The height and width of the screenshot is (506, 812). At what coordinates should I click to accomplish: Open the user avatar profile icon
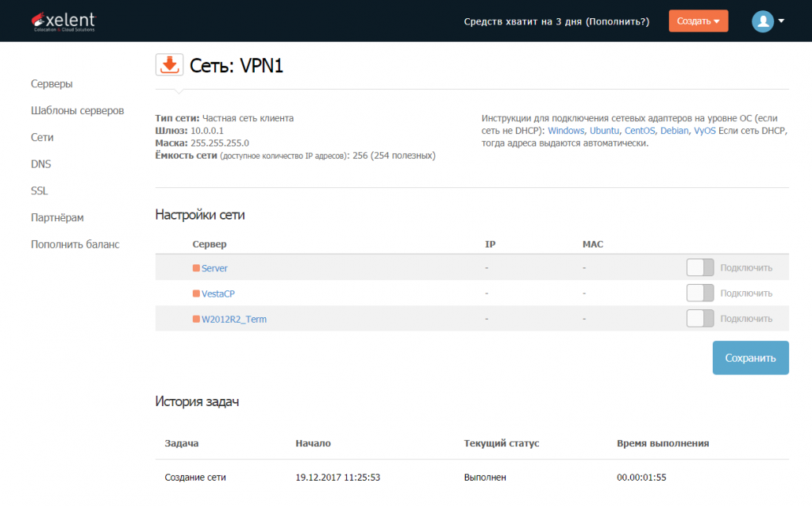tap(762, 21)
